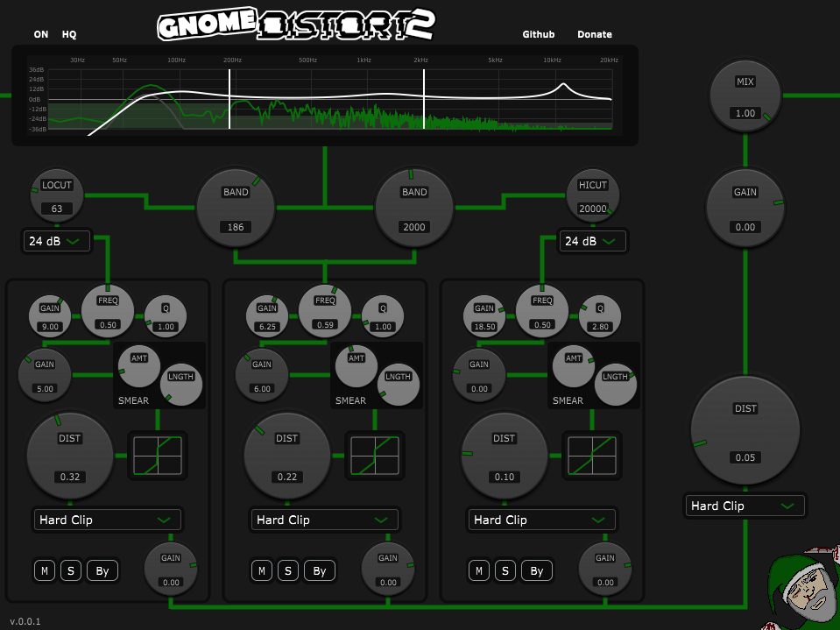Click the FREQ knob reading 0.50 in low band
This screenshot has height=630, width=840.
tap(108, 311)
